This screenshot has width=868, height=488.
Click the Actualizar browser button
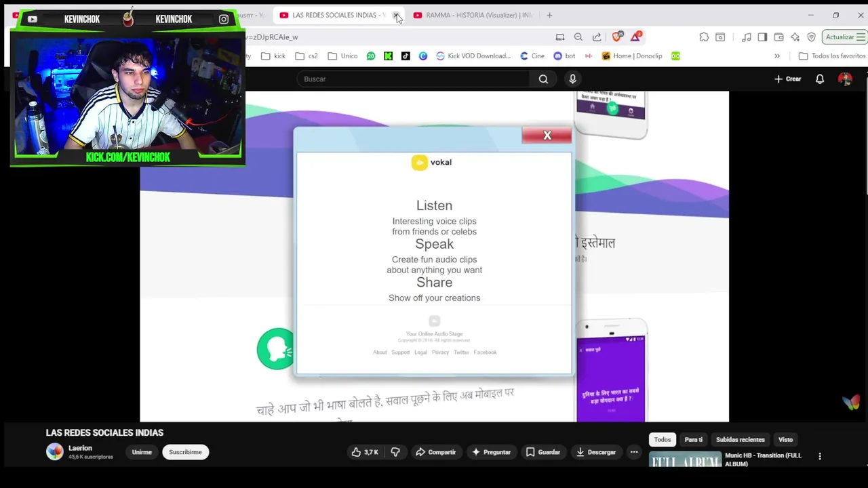pyautogui.click(x=844, y=37)
